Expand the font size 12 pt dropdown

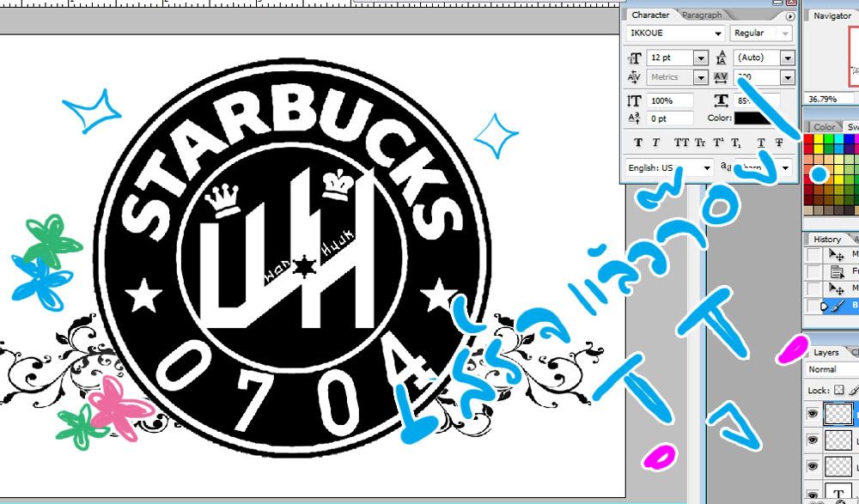coord(700,58)
